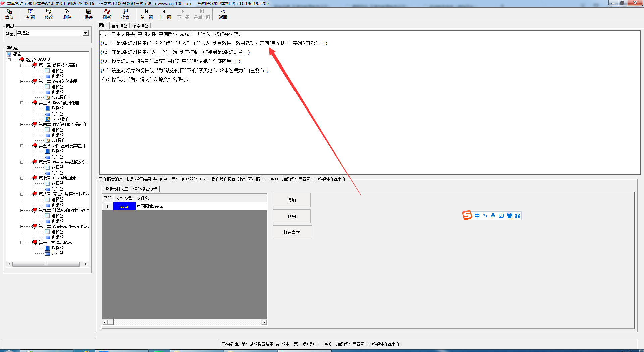
Task: Click 判断题 table icon under 第三章 Excel数据处理
Action: point(48,114)
